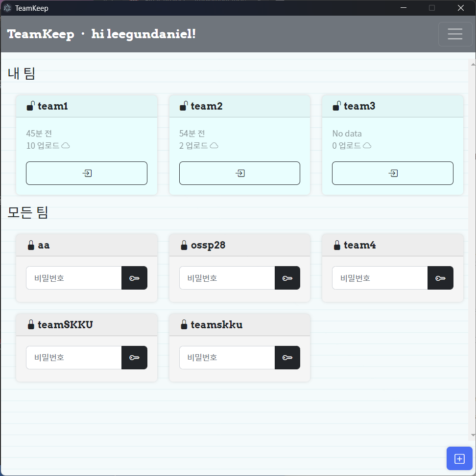Click the key icon beside teamskku's password field
The width and height of the screenshot is (476, 476).
pos(287,357)
